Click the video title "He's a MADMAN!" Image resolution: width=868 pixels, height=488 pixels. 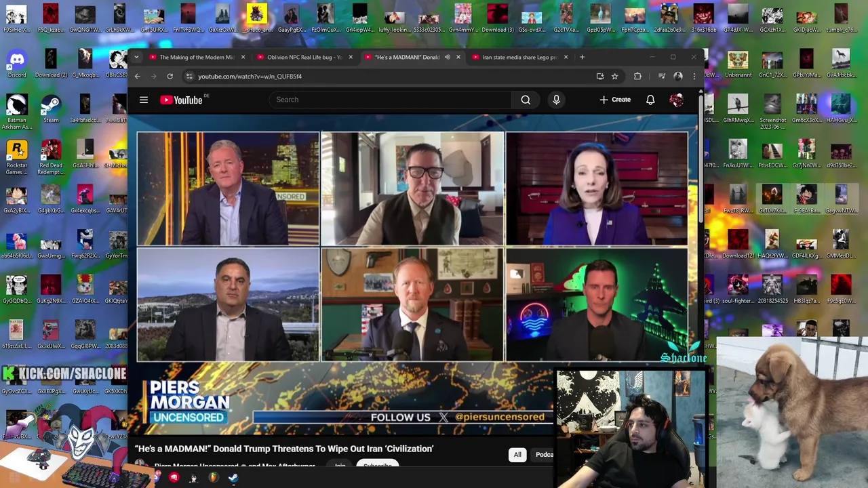click(x=284, y=449)
